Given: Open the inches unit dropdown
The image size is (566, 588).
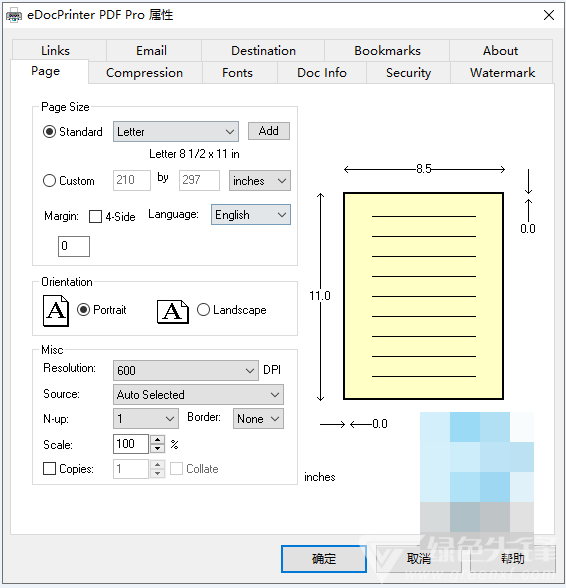Looking at the screenshot, I should tap(260, 181).
